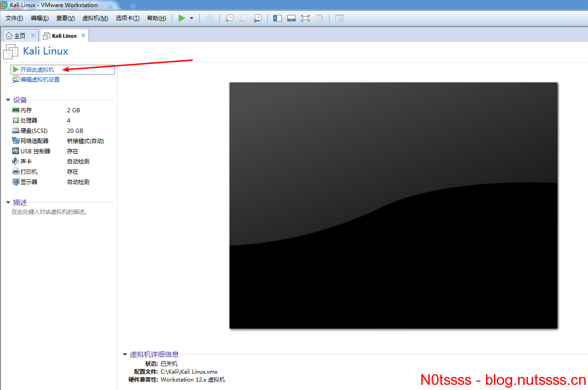Click the 已关机 status value

169,364
